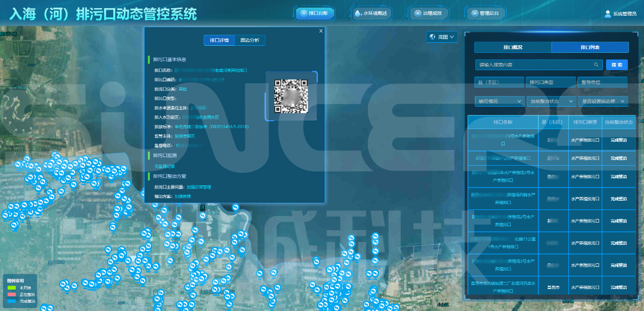Click the magnifier icon in the search box
This screenshot has width=644, height=311.
tap(596, 65)
